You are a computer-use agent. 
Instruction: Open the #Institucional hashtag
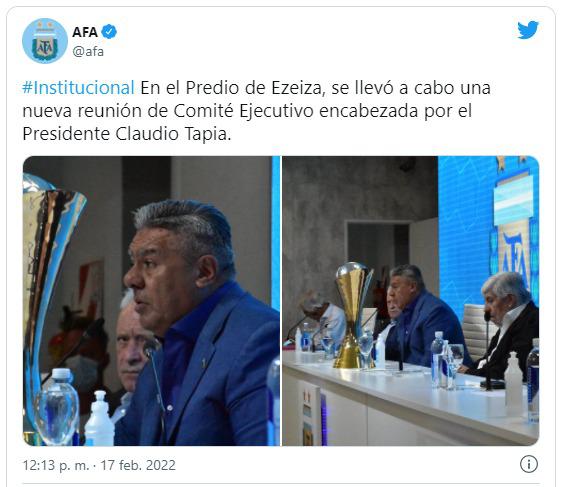click(78, 88)
